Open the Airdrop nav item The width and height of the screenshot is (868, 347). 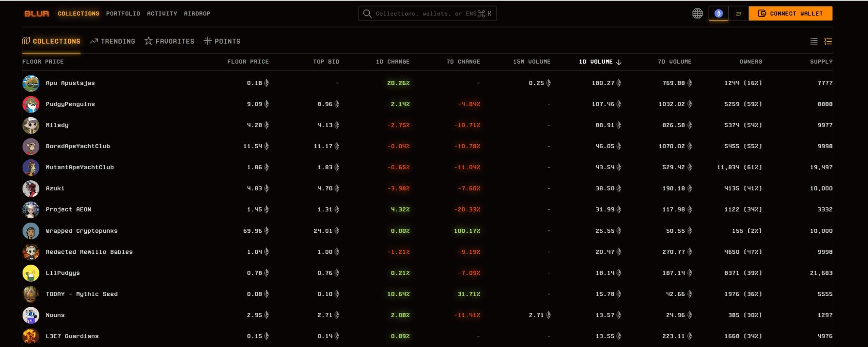(197, 14)
